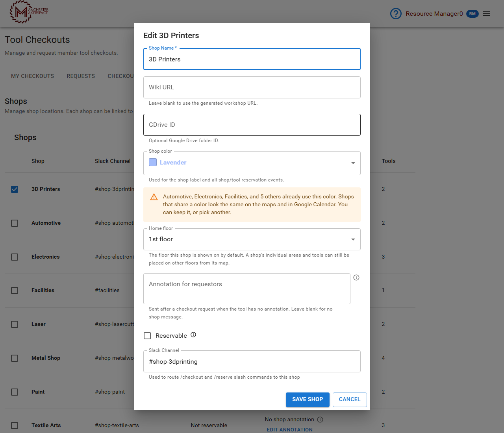The height and width of the screenshot is (433, 504).
Task: Click the Shop column header
Action: [38, 161]
